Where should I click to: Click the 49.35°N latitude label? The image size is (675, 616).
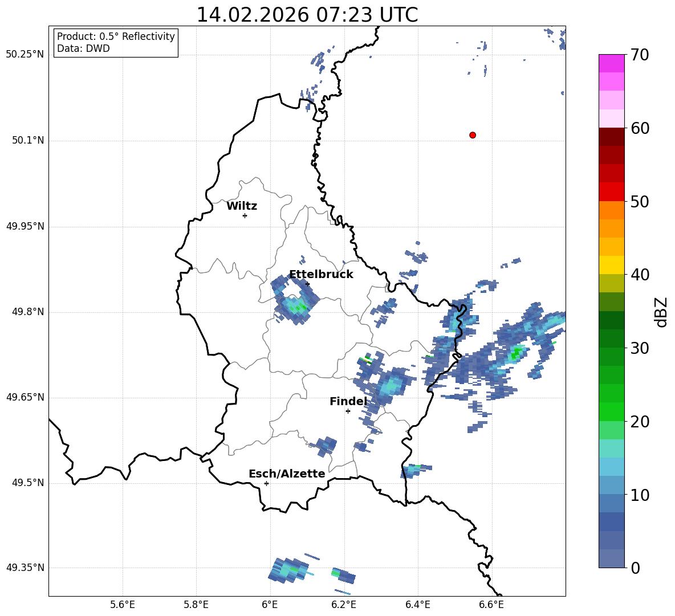[25, 568]
